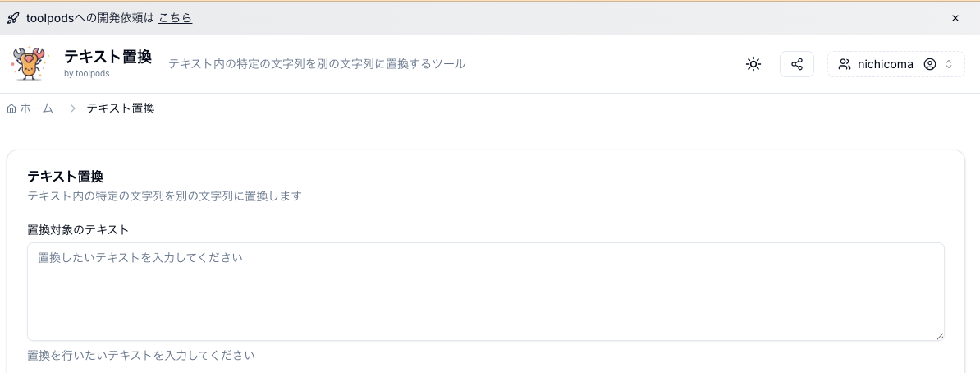Focus the 置換したいテキスト text area

pos(485,292)
